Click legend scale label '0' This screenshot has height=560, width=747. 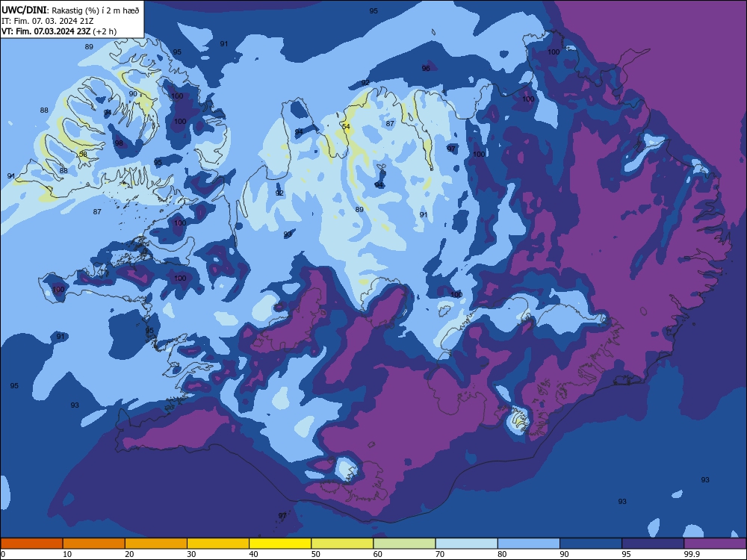coord(3,554)
